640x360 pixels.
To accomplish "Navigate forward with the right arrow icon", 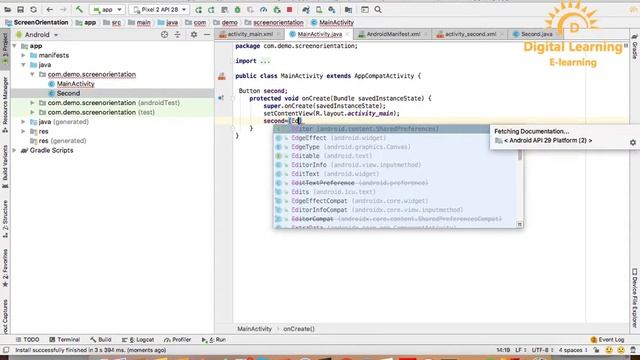I will coord(63,9).
